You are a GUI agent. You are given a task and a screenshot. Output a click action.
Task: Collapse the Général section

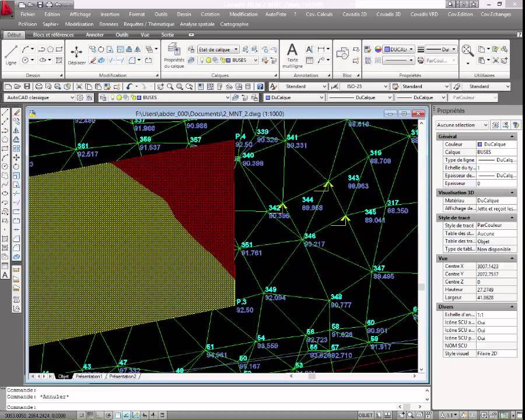click(x=512, y=136)
